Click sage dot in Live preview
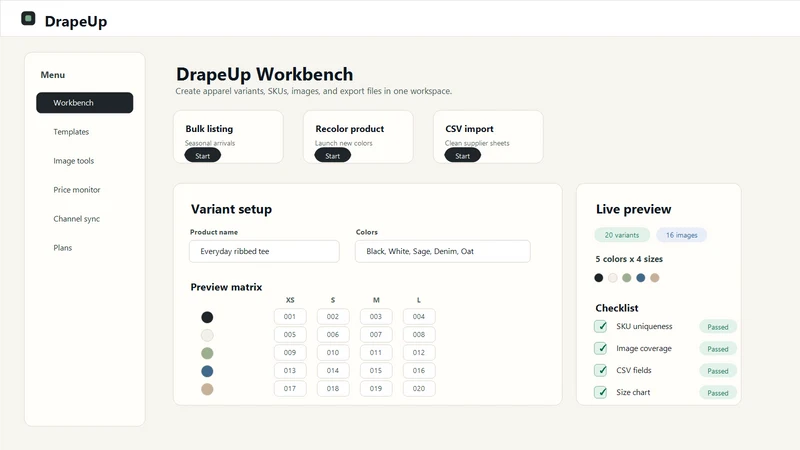800x450 pixels. click(627, 278)
